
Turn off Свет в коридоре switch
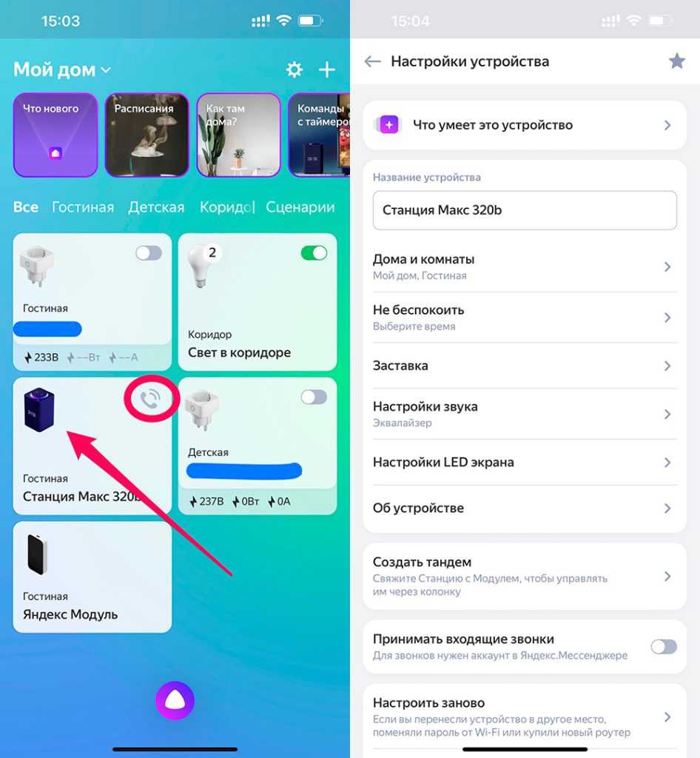(x=314, y=253)
